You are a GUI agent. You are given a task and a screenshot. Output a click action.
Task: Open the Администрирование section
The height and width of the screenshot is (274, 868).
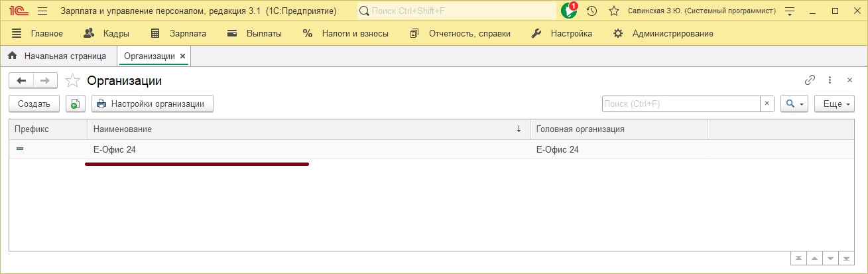663,33
